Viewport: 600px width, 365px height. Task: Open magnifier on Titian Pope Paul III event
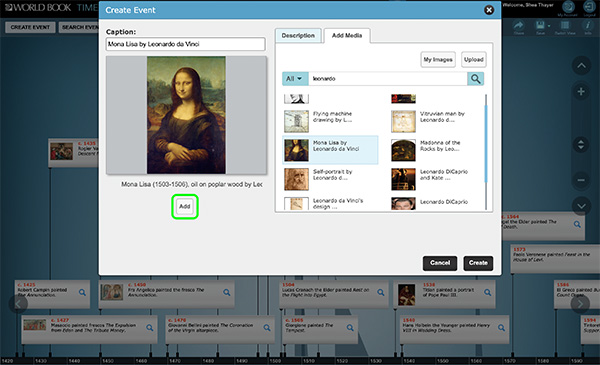tap(488, 293)
